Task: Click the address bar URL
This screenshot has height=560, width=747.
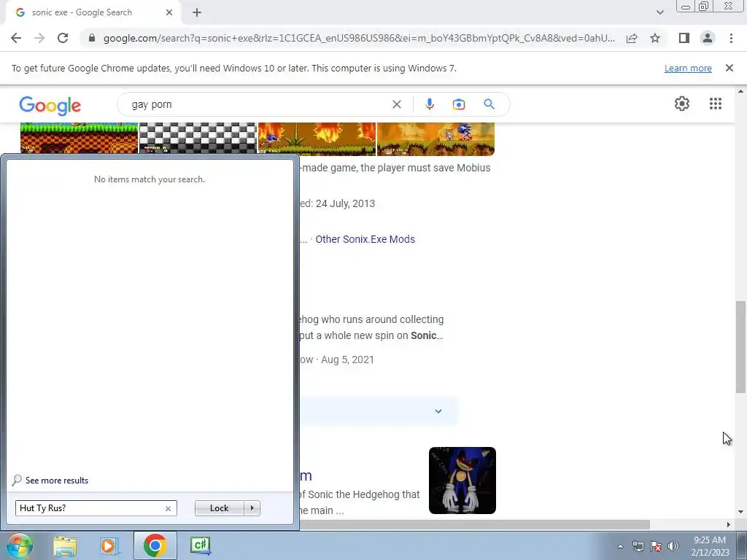Action: 359,38
